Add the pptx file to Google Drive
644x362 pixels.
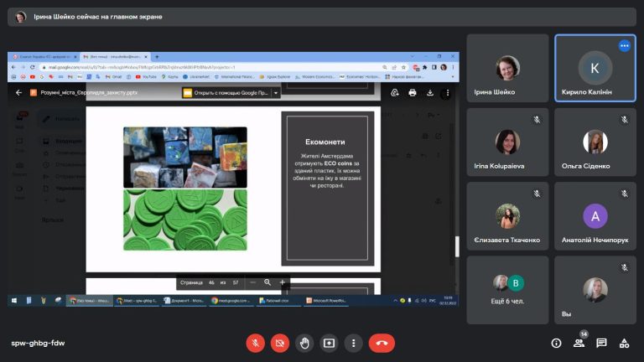(x=395, y=93)
